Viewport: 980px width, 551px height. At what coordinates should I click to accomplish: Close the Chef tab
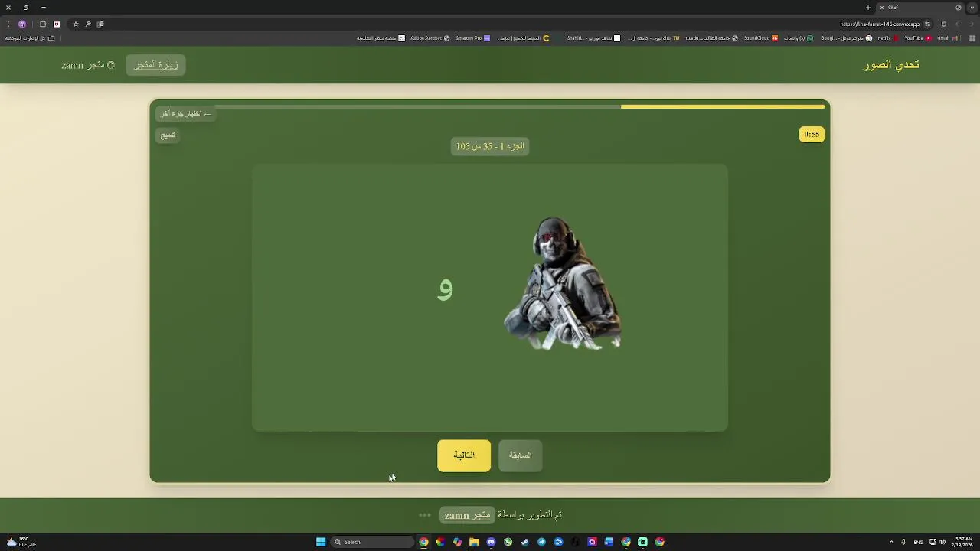[x=882, y=8]
